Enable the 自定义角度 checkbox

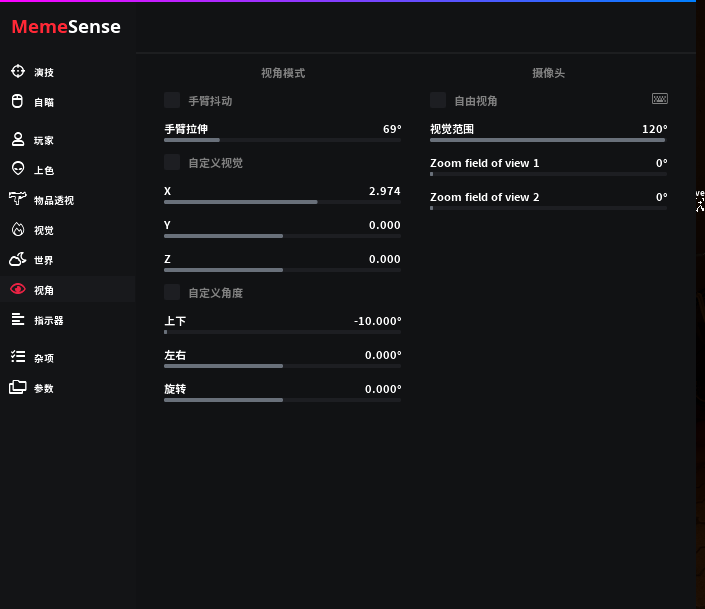click(172, 292)
